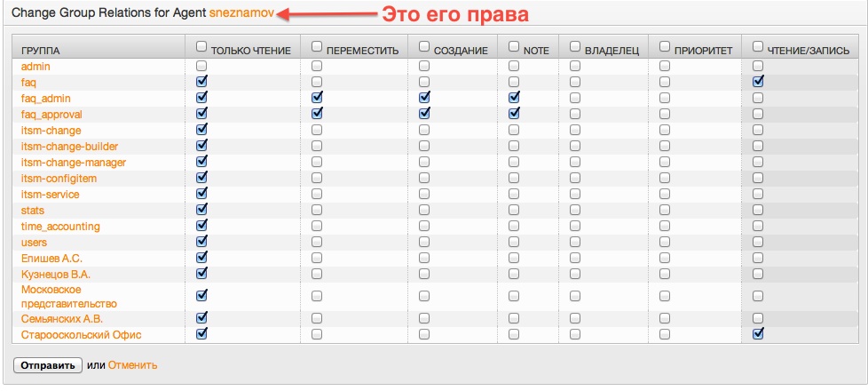Uncheck move permission for faq_admin group

coord(318,98)
